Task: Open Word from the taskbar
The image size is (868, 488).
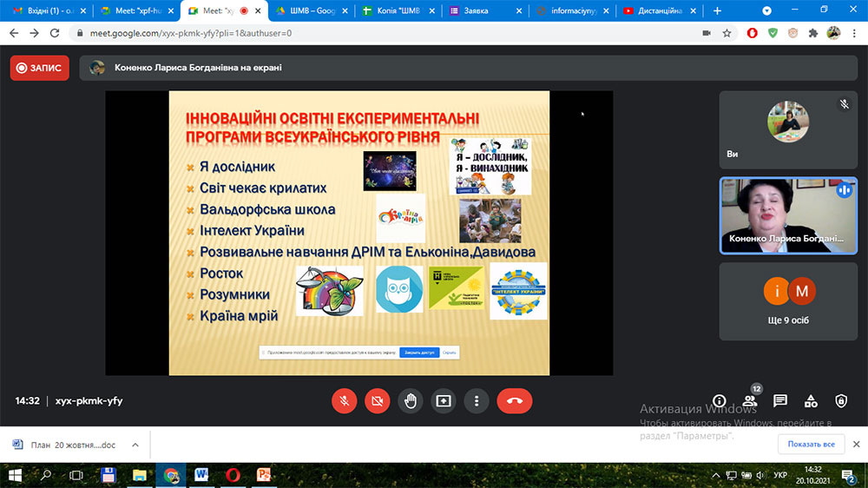Action: click(x=201, y=475)
